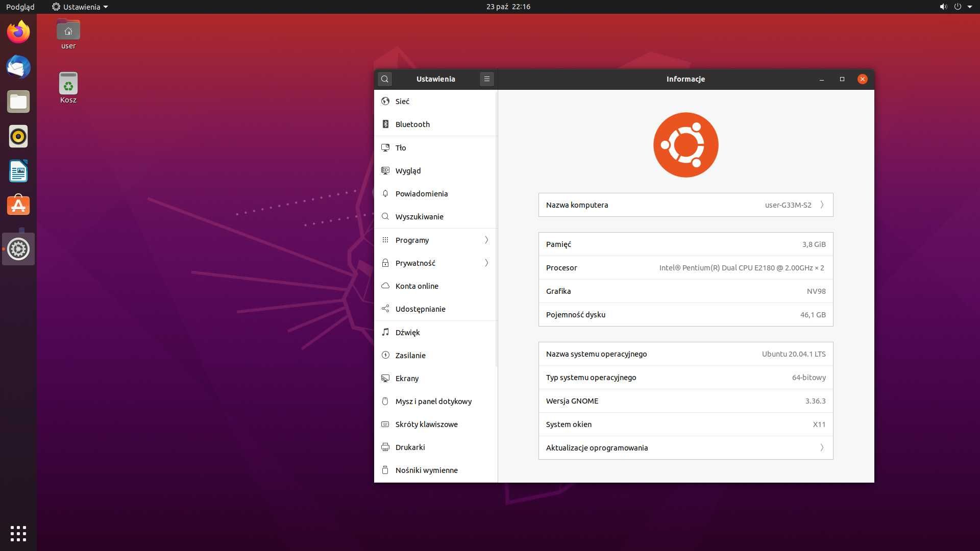The image size is (980, 551).
Task: Open the user home folder desktop icon
Action: click(68, 34)
